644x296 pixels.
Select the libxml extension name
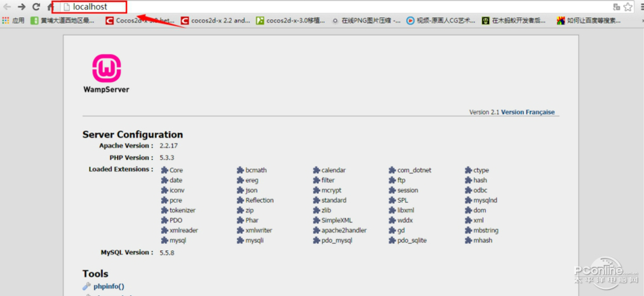[407, 210]
